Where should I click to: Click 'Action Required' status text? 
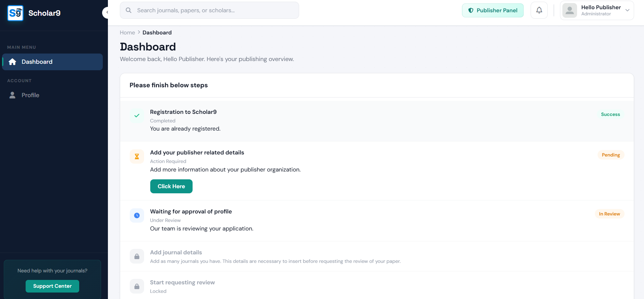point(168,161)
